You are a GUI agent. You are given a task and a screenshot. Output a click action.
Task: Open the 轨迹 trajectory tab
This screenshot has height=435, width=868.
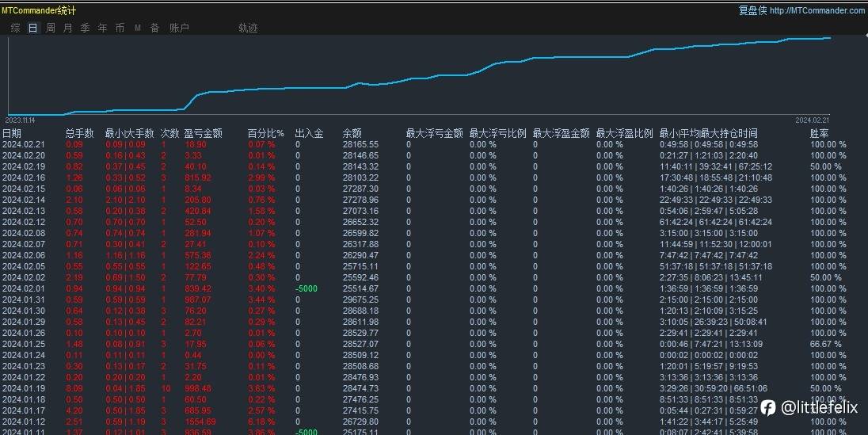click(x=248, y=28)
